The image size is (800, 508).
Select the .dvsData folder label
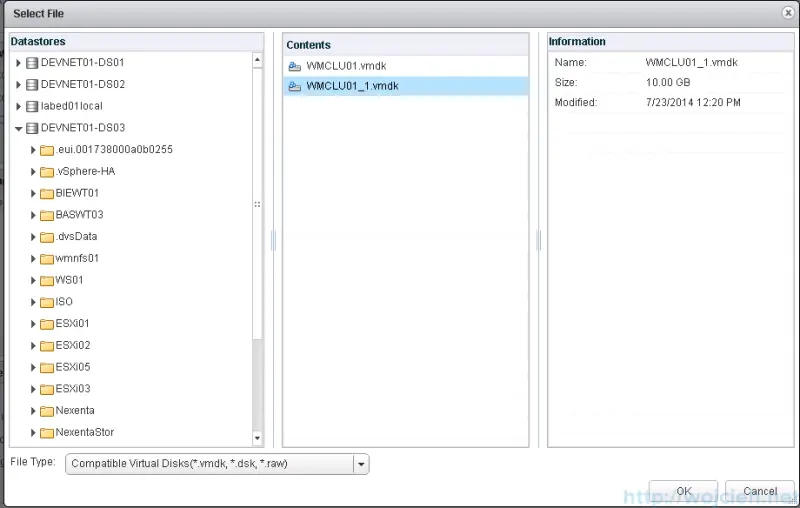pos(77,237)
